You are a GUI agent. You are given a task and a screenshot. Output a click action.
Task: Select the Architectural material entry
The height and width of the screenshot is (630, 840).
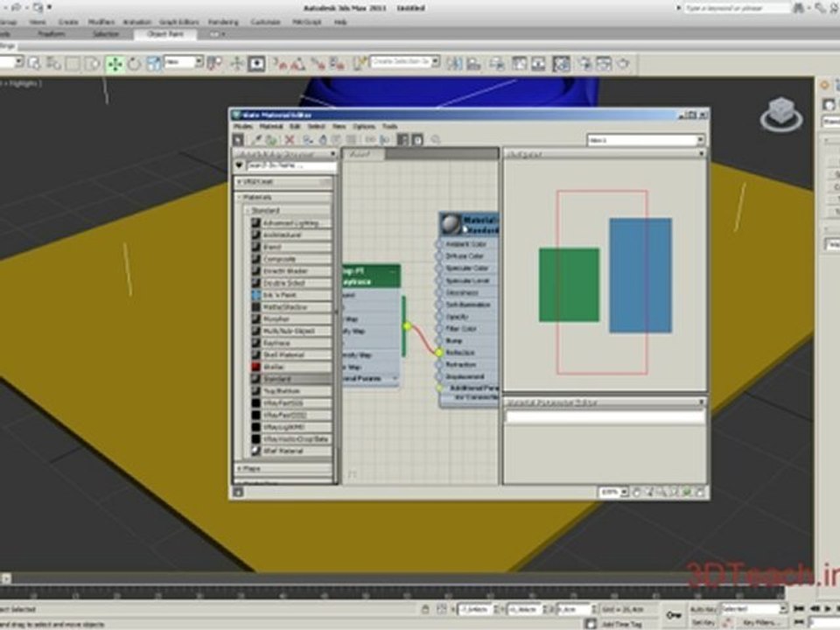(x=290, y=235)
